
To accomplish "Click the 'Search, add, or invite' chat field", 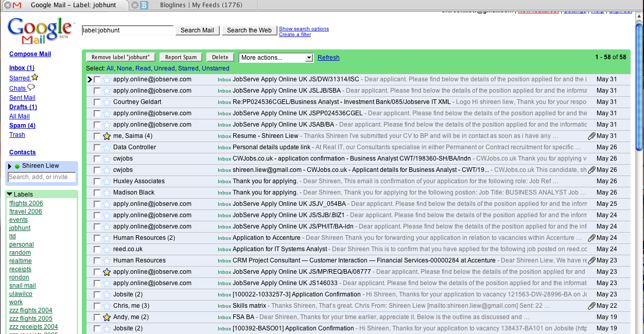I will pyautogui.click(x=42, y=177).
